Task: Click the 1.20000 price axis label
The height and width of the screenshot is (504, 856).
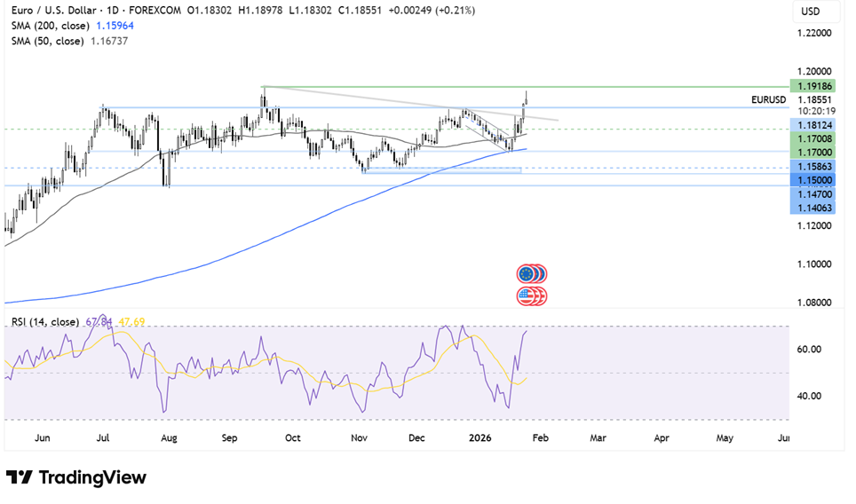Action: tap(814, 72)
